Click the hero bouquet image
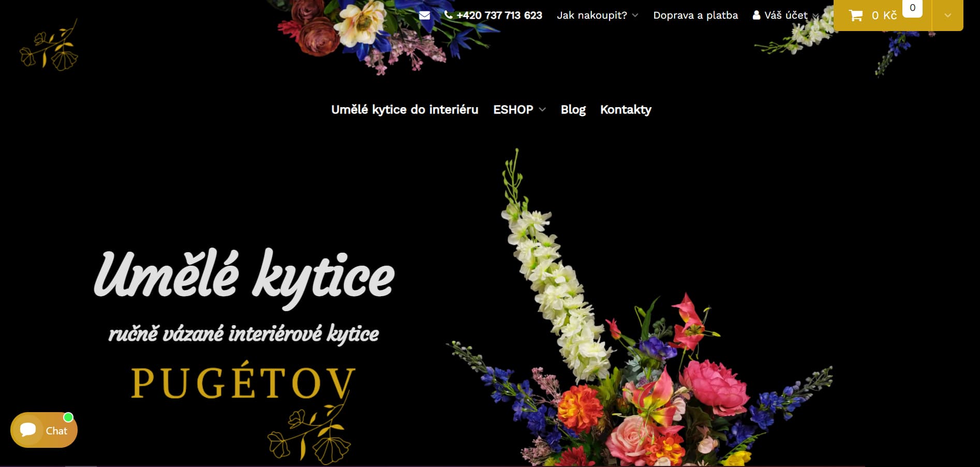This screenshot has height=467, width=980. (x=639, y=308)
